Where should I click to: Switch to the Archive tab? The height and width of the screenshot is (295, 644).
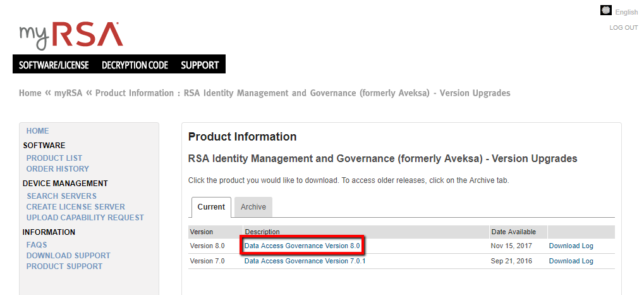point(253,207)
